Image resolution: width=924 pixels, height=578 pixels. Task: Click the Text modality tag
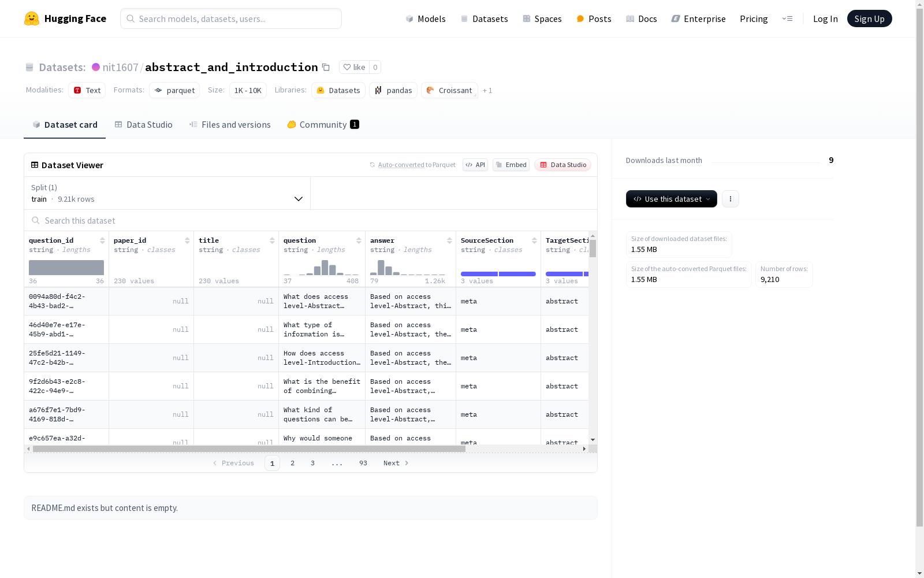click(87, 90)
